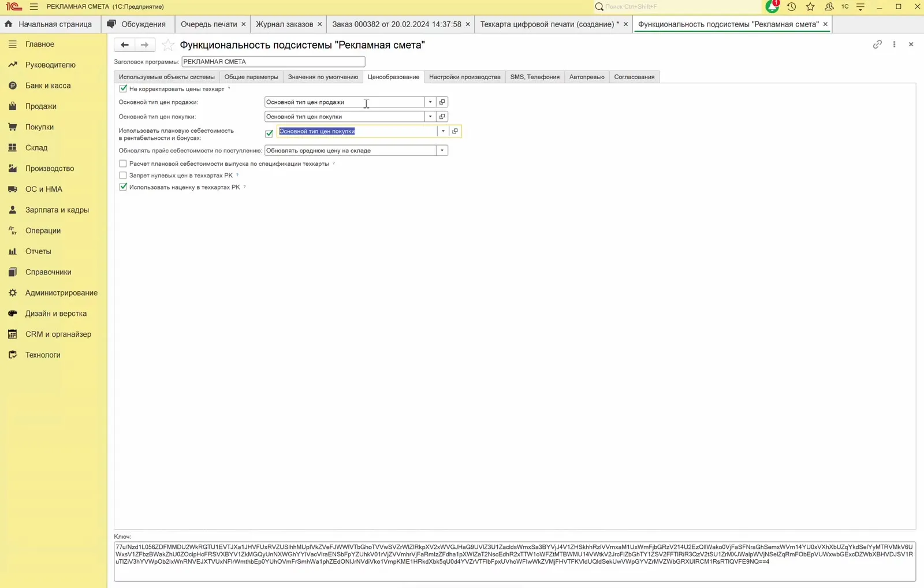Add this form to favorites star
The height and width of the screenshot is (588, 924).
(x=167, y=44)
